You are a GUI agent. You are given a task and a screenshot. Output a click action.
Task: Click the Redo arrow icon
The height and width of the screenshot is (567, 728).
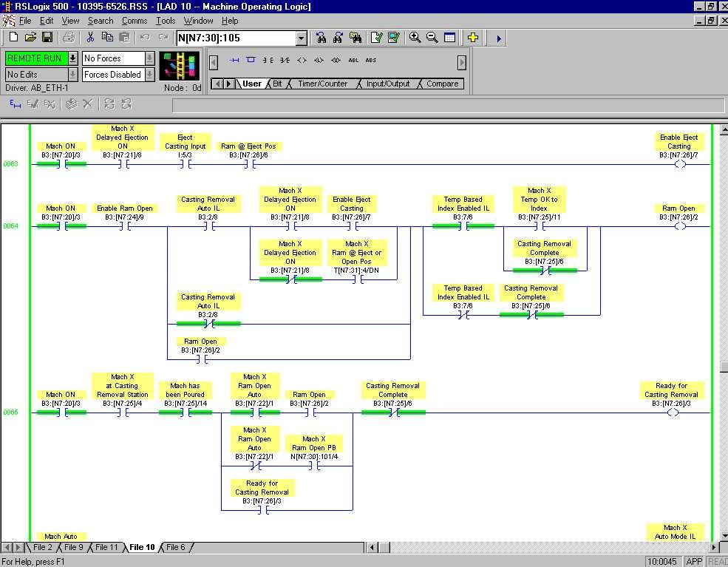pos(163,38)
